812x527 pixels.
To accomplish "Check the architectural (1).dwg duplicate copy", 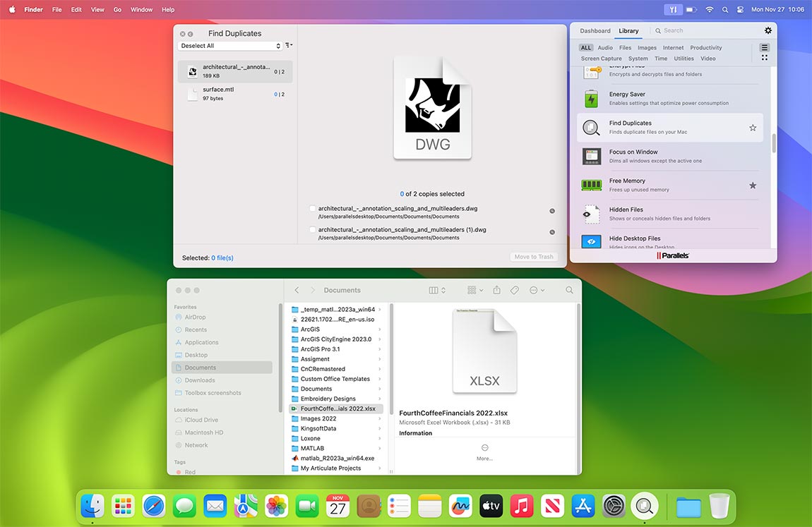I will pos(312,229).
